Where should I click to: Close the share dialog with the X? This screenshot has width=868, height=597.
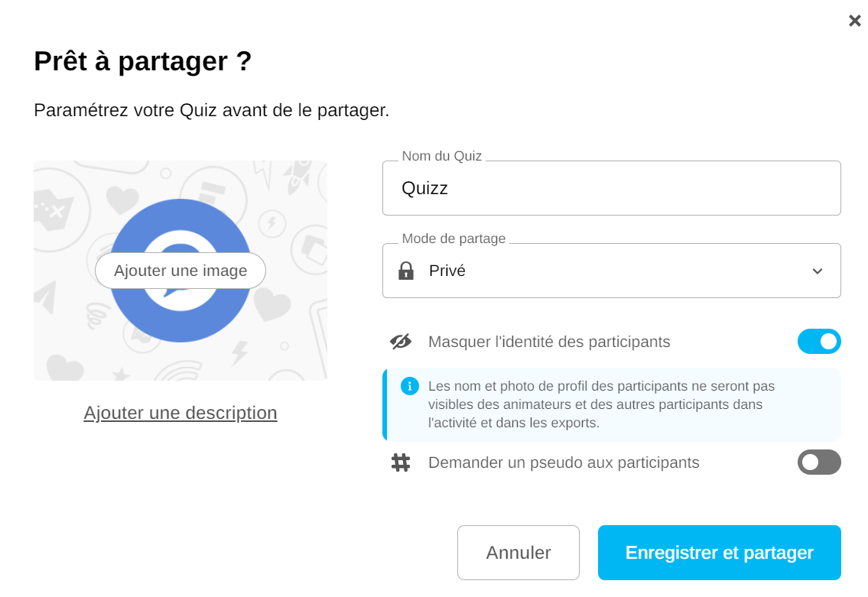(854, 21)
